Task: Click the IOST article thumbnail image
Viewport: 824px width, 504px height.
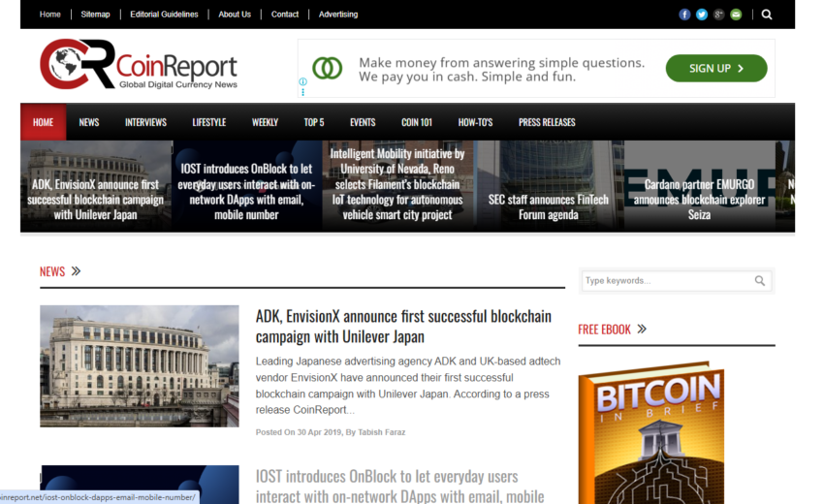Action: click(140, 485)
